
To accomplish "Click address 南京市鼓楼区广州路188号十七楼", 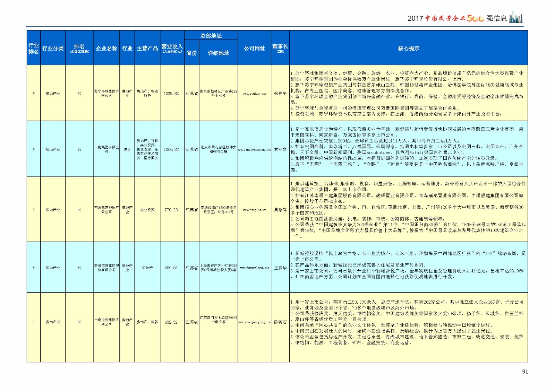I will (x=219, y=93).
